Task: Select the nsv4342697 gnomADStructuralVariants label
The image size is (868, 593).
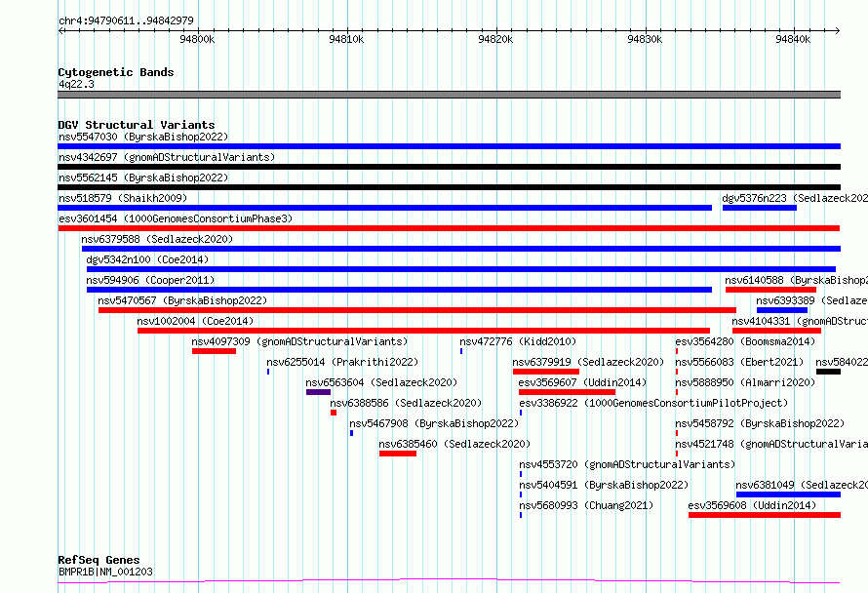Action: [167, 157]
